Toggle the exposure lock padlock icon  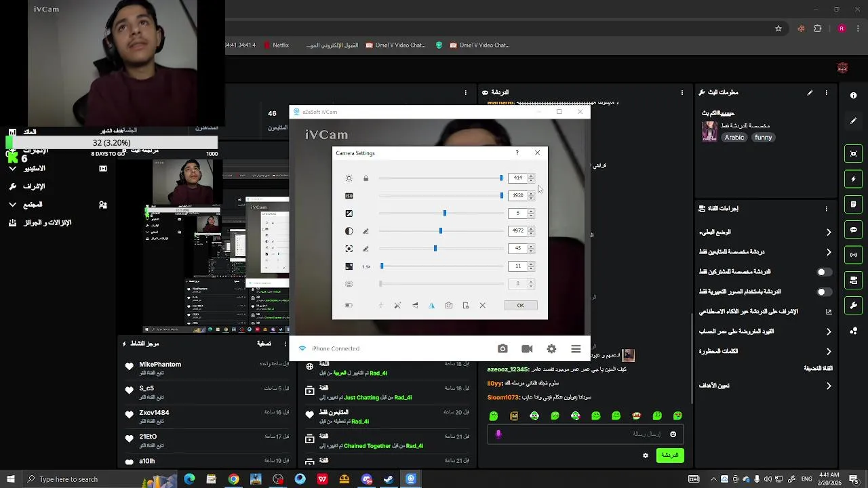366,178
